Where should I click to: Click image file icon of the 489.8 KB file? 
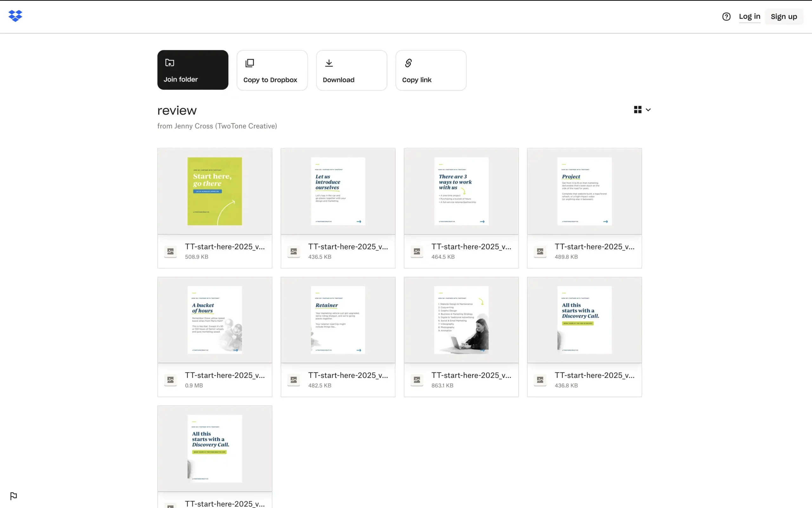click(540, 251)
